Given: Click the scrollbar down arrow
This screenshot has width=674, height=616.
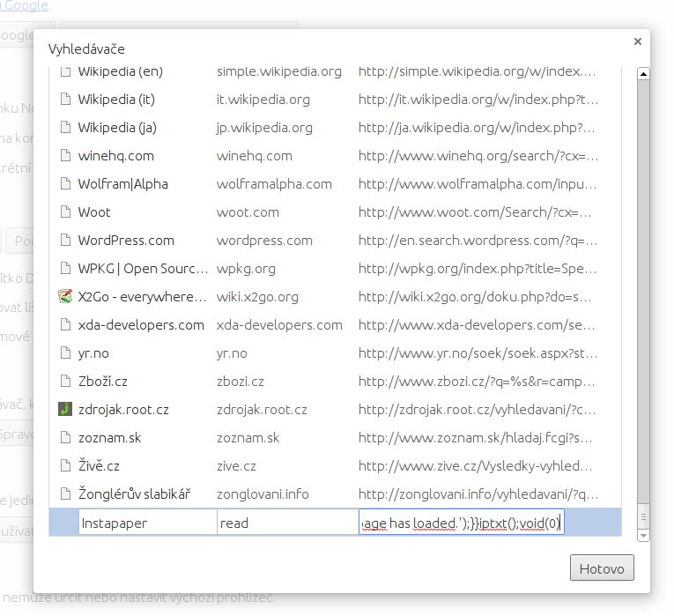Looking at the screenshot, I should pos(643,536).
